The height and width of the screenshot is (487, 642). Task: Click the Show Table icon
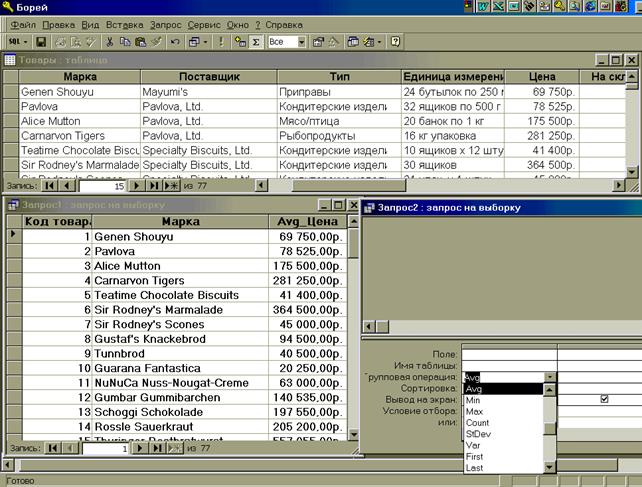[240, 42]
